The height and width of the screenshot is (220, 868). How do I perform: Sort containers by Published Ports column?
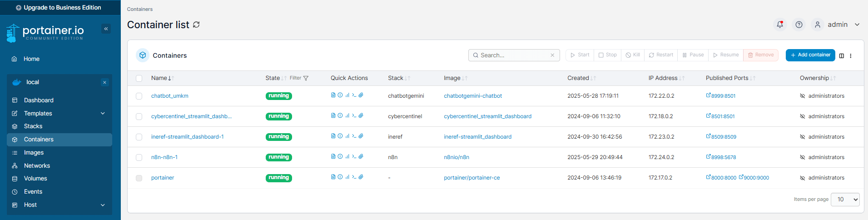[x=730, y=78]
